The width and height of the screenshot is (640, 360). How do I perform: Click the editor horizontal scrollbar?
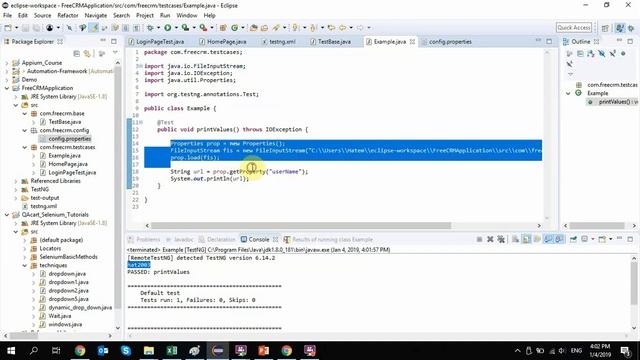[x=301, y=226]
